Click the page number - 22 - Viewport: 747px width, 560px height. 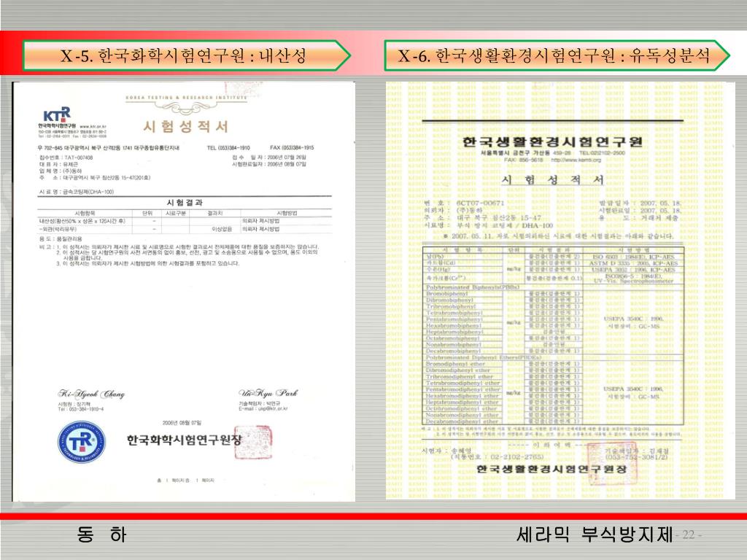(x=689, y=534)
